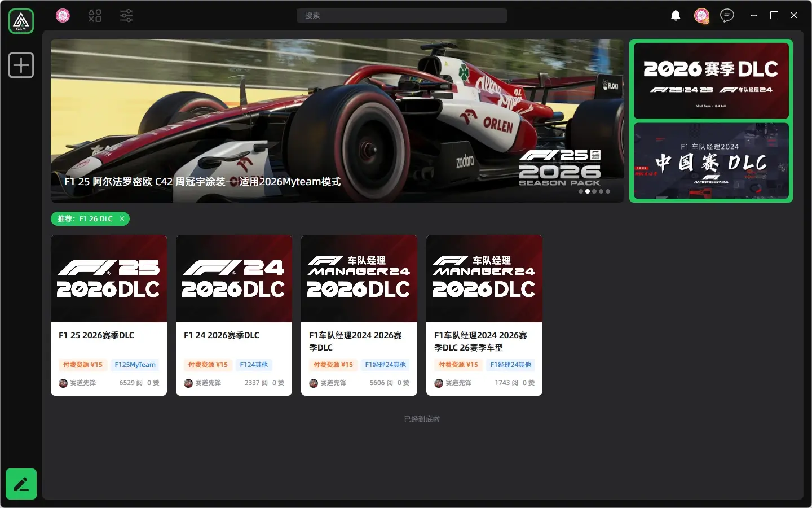Open F1 24 2026赛季DLC title
Viewport: 812px width, 508px height.
coord(222,335)
